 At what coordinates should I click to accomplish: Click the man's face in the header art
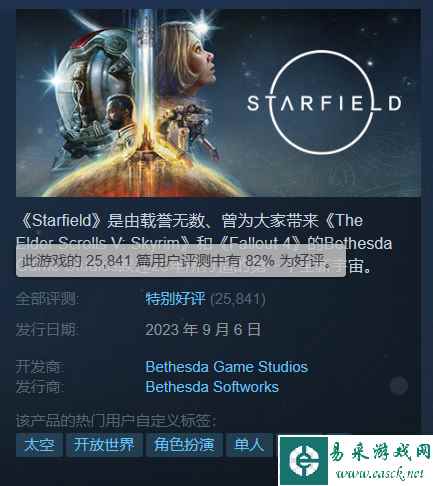115,113
